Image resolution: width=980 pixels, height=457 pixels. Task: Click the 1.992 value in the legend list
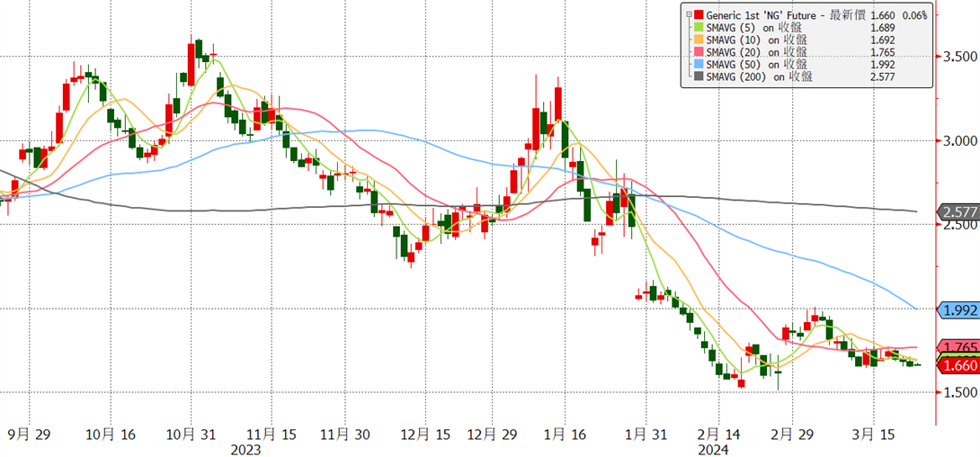[882, 65]
